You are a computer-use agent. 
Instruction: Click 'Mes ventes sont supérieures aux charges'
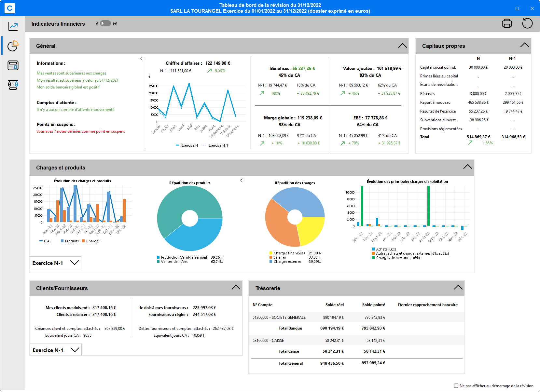(x=71, y=73)
